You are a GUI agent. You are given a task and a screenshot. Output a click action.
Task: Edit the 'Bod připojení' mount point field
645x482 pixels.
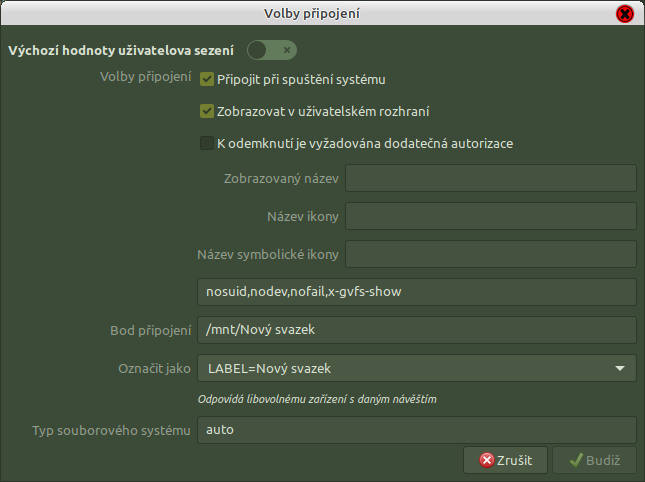[416, 330]
